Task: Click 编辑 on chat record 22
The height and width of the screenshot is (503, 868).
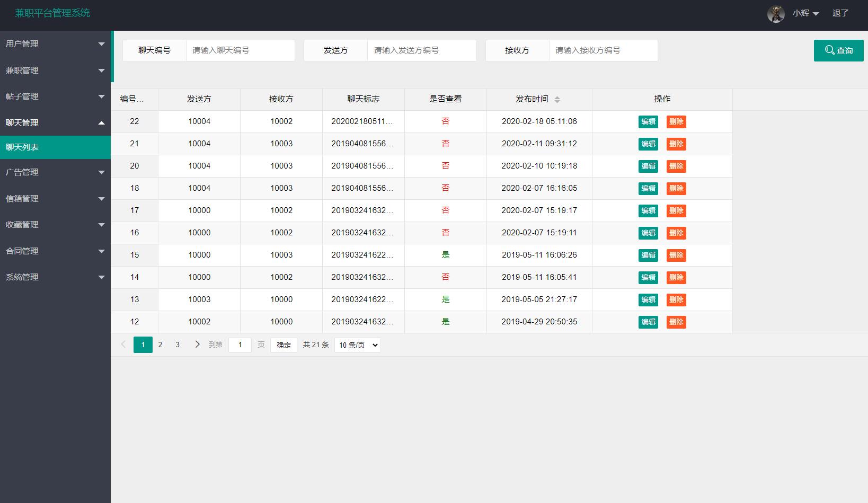Action: (x=648, y=121)
